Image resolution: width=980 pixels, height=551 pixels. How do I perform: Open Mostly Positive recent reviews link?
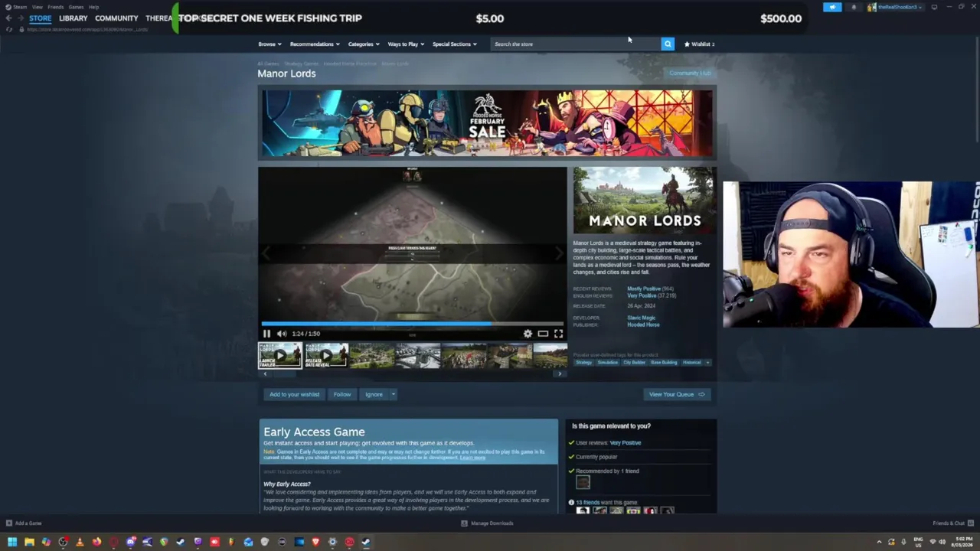644,289
